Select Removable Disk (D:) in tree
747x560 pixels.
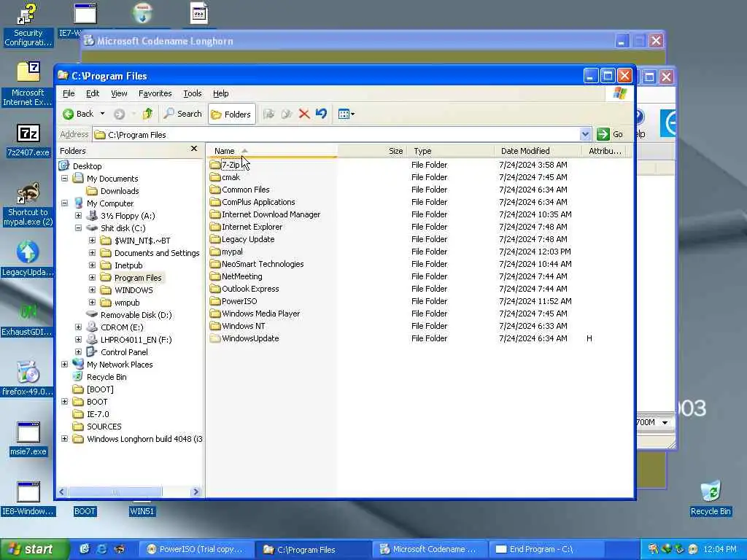(x=129, y=315)
